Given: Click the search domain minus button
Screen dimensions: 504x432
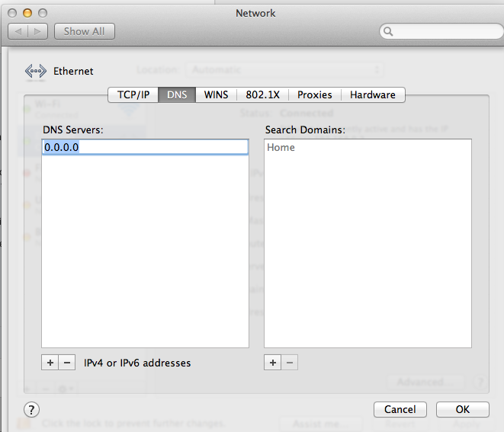Looking at the screenshot, I should [290, 363].
